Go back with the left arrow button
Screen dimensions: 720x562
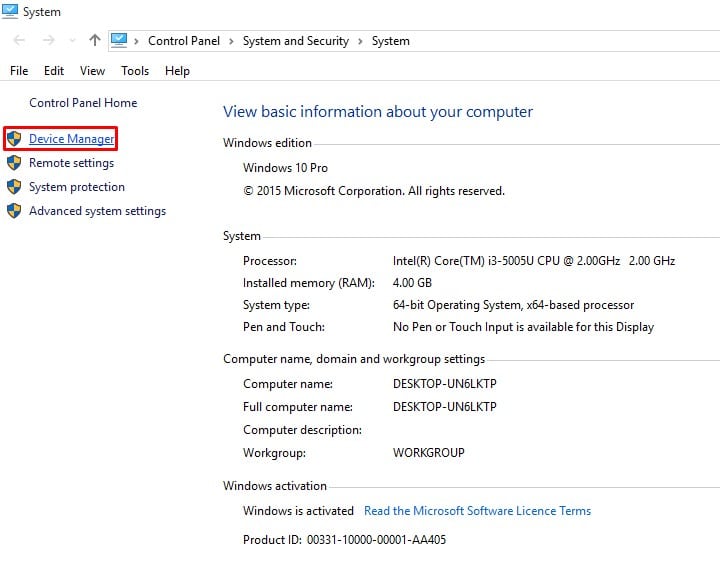(19, 40)
